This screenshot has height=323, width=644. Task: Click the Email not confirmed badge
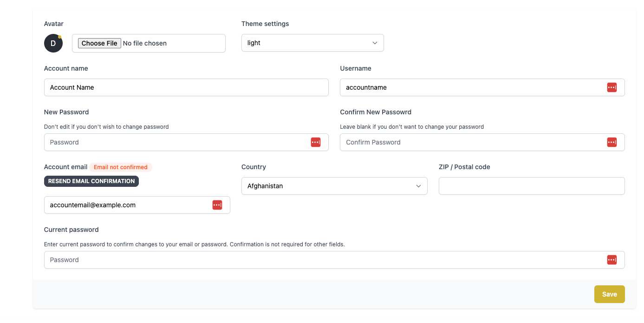[121, 167]
